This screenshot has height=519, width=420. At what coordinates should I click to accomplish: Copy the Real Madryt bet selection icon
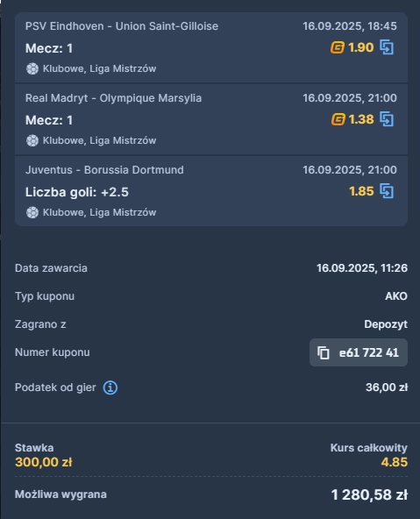coord(387,119)
